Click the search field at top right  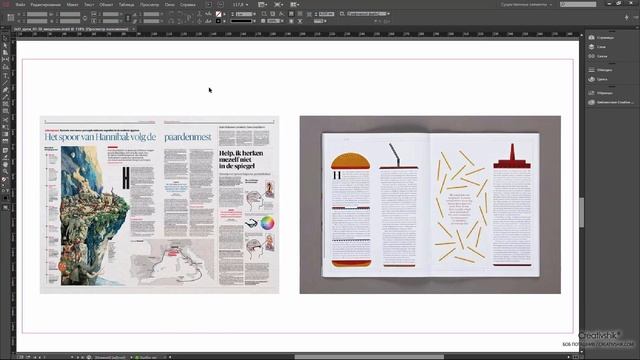[x=578, y=5]
